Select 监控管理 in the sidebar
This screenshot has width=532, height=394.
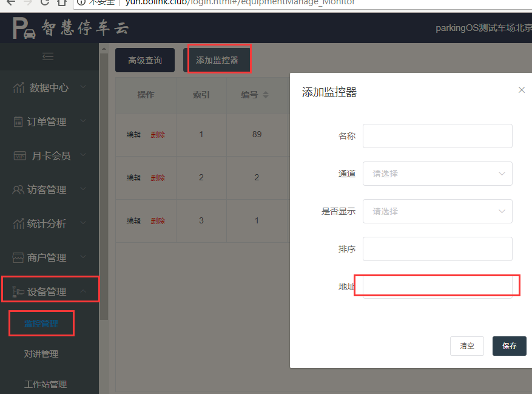click(x=41, y=324)
